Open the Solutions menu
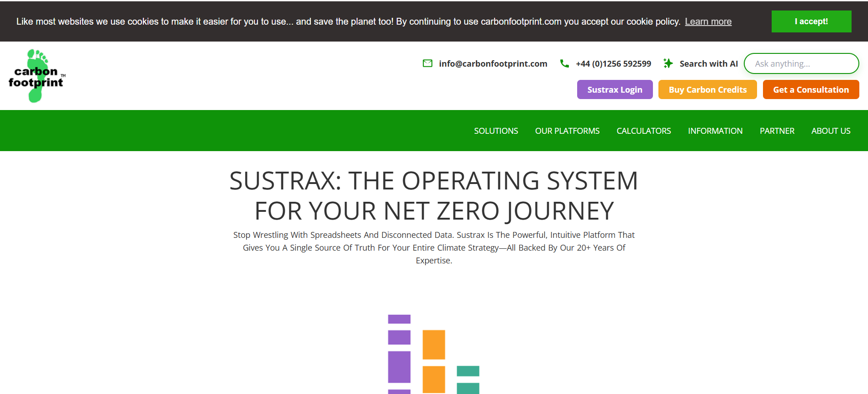The width and height of the screenshot is (868, 394). pos(496,131)
